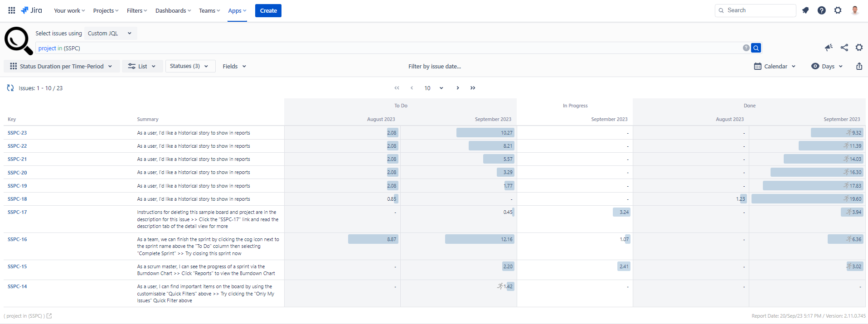Open the Days display format dropdown
Screen dimensions: 868x324
[827, 66]
